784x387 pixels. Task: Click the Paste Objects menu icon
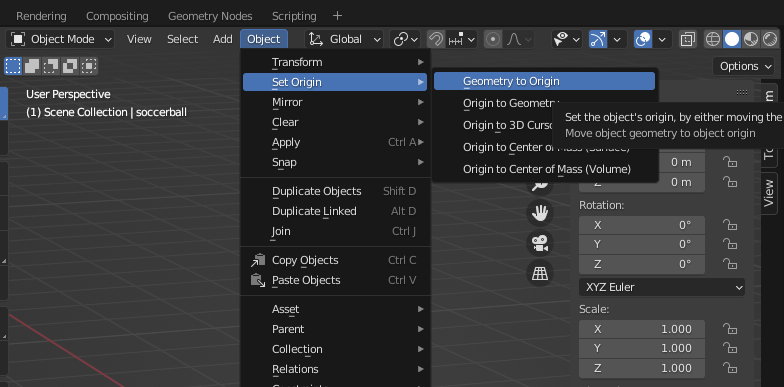[x=258, y=280]
